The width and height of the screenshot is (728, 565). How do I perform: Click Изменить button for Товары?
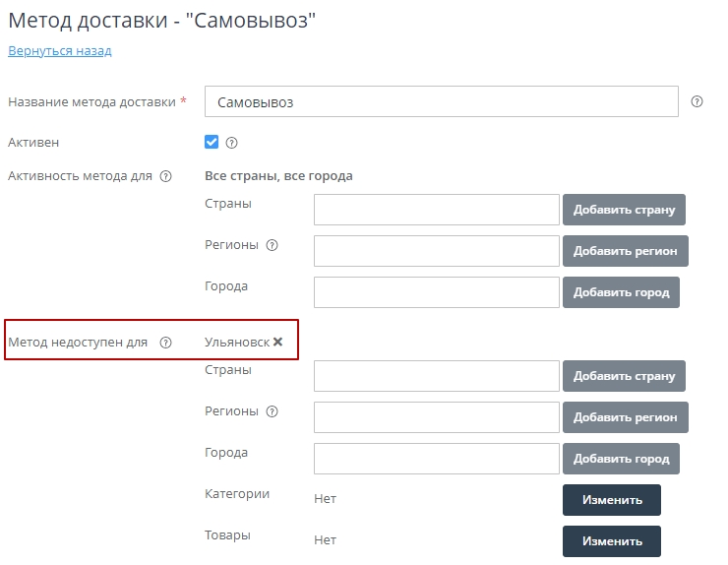[x=611, y=541]
